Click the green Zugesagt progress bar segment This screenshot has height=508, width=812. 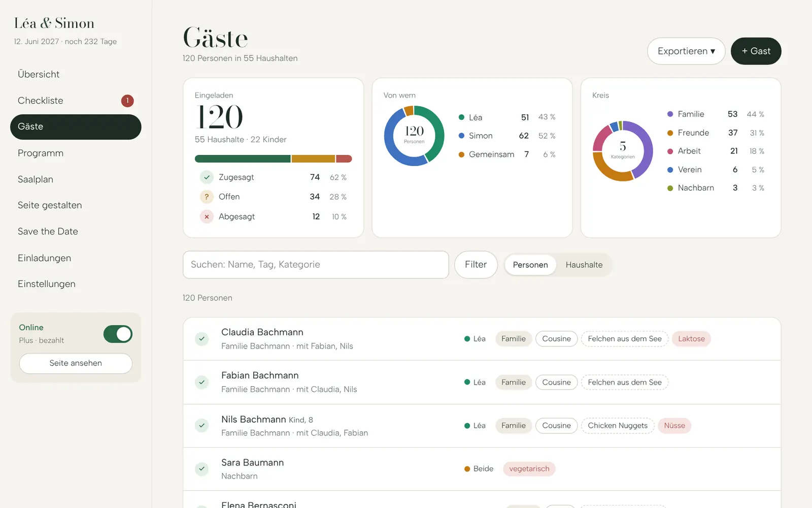click(243, 159)
